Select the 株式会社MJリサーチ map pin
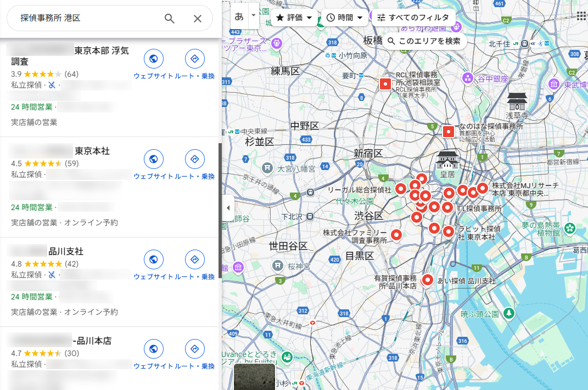This screenshot has width=588, height=390. pos(482,189)
